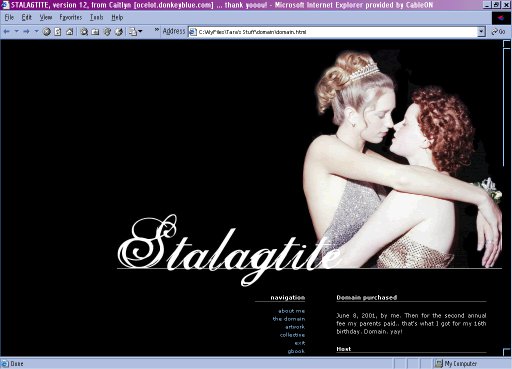Open the address bar dropdown arrow
The height and width of the screenshot is (369, 512).
481,32
